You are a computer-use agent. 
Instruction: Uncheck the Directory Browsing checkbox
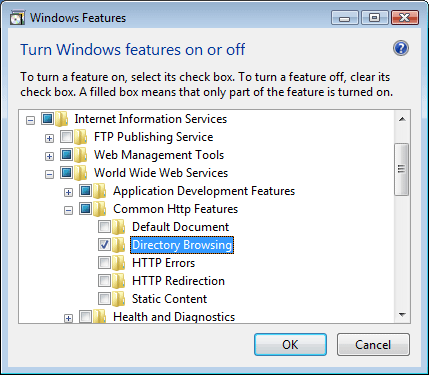click(x=104, y=245)
